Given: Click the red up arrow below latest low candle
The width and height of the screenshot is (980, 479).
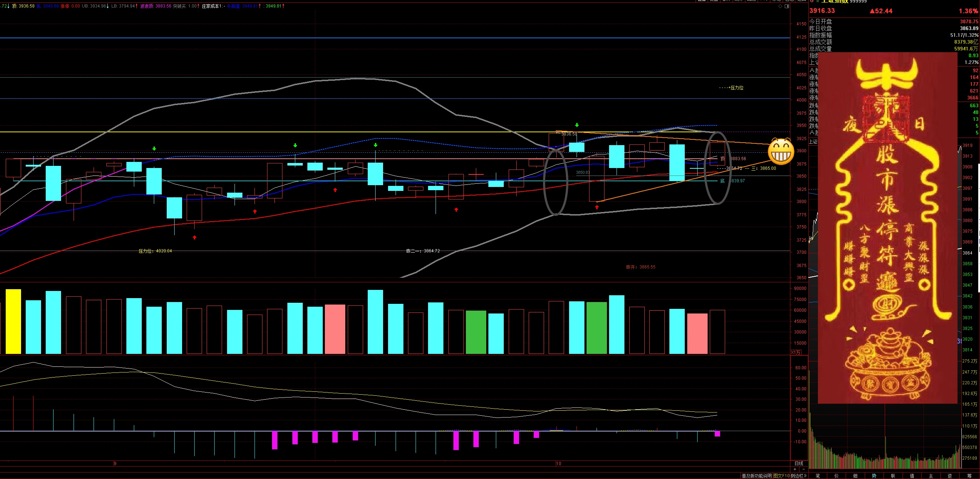Looking at the screenshot, I should coord(597,207).
